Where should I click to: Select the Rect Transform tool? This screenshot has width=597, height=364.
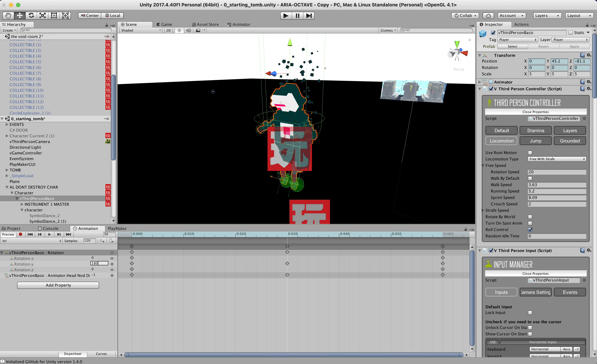point(54,15)
